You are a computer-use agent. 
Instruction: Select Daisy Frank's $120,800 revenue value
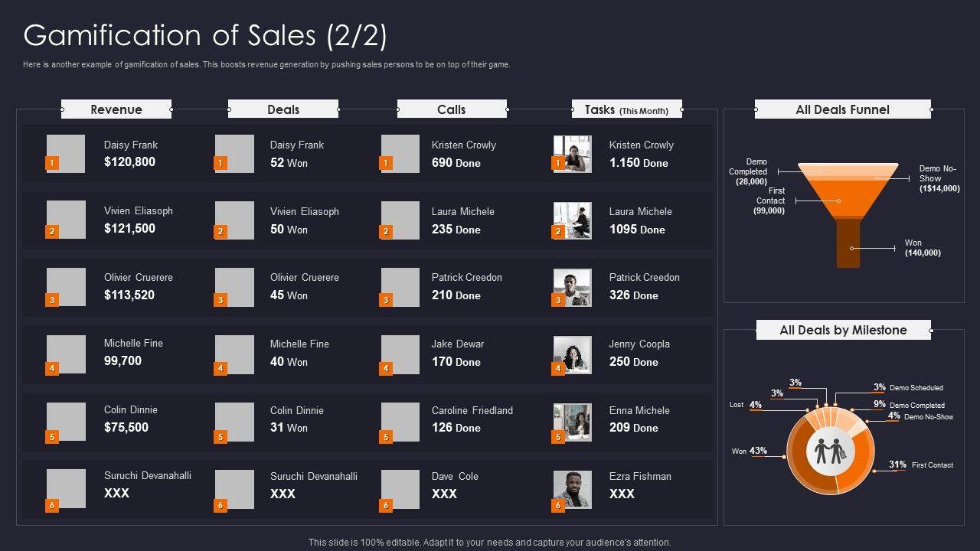129,161
